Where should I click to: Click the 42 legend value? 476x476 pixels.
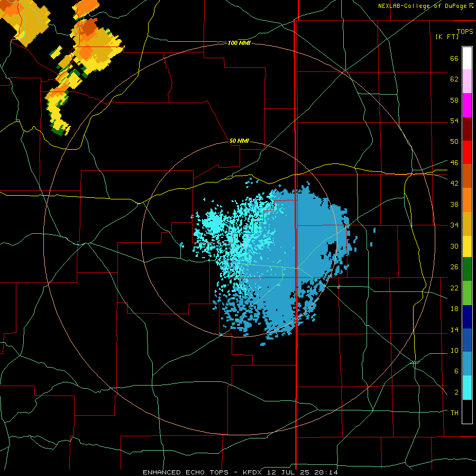(454, 184)
